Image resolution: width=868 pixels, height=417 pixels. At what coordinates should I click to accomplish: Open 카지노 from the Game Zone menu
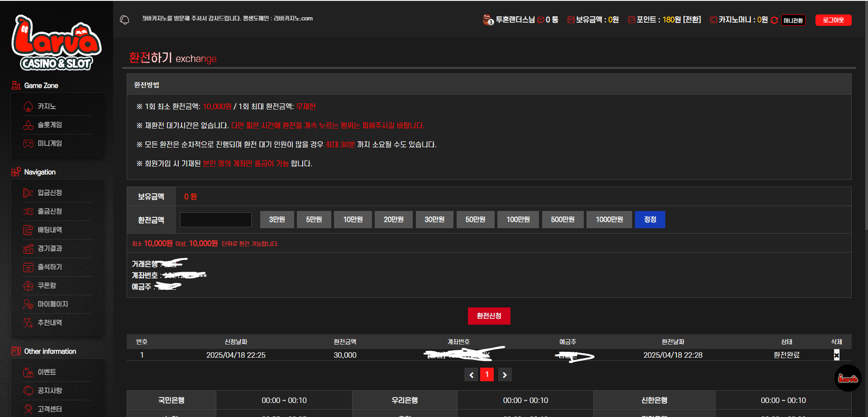(47, 106)
